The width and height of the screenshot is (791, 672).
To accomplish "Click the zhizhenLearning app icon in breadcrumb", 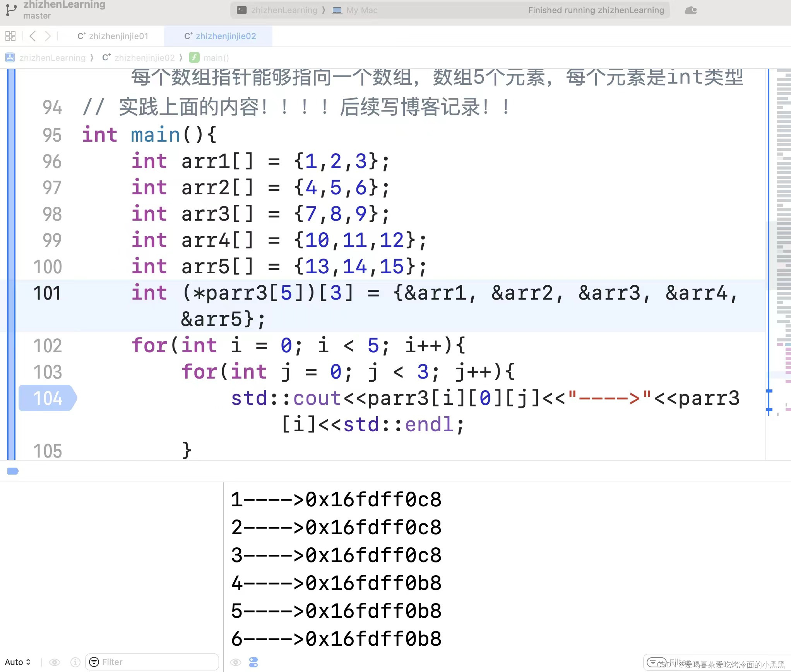I will click(10, 58).
